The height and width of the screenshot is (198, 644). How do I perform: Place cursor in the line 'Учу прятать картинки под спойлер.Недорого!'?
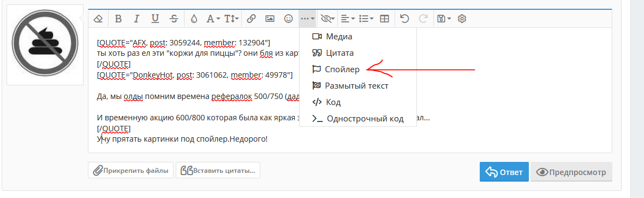[x=182, y=139]
